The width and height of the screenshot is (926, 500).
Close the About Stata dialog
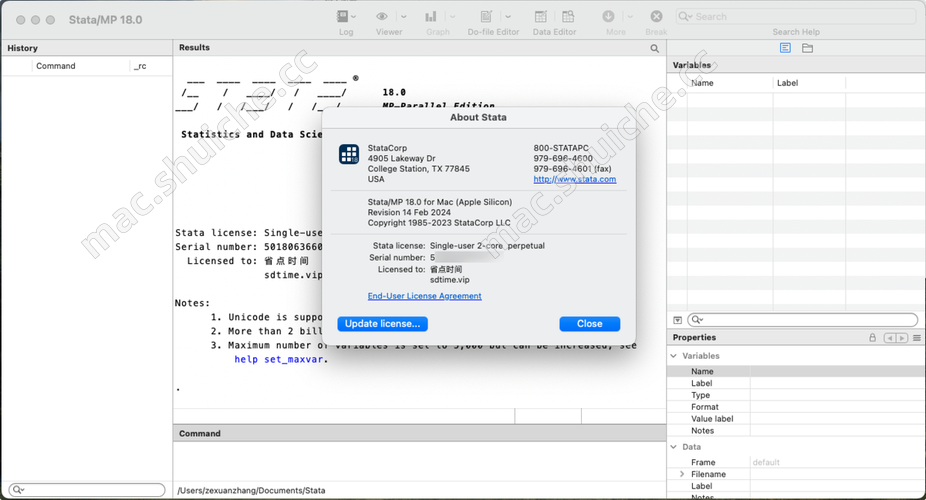point(589,324)
